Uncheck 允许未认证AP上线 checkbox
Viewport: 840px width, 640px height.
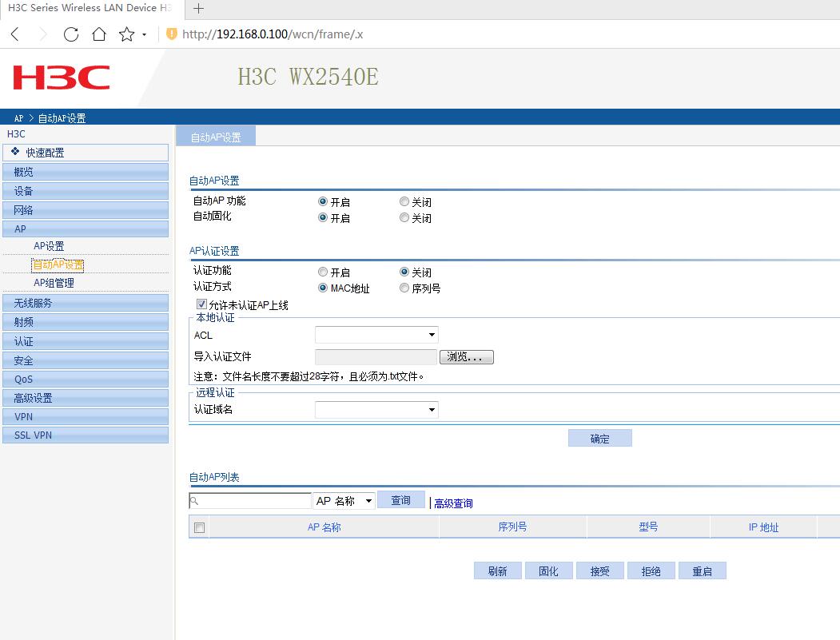(201, 304)
